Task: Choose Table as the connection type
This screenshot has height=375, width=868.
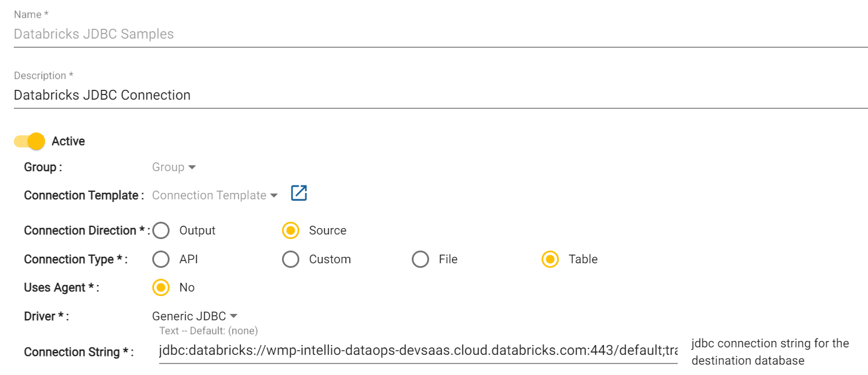Action: [550, 259]
